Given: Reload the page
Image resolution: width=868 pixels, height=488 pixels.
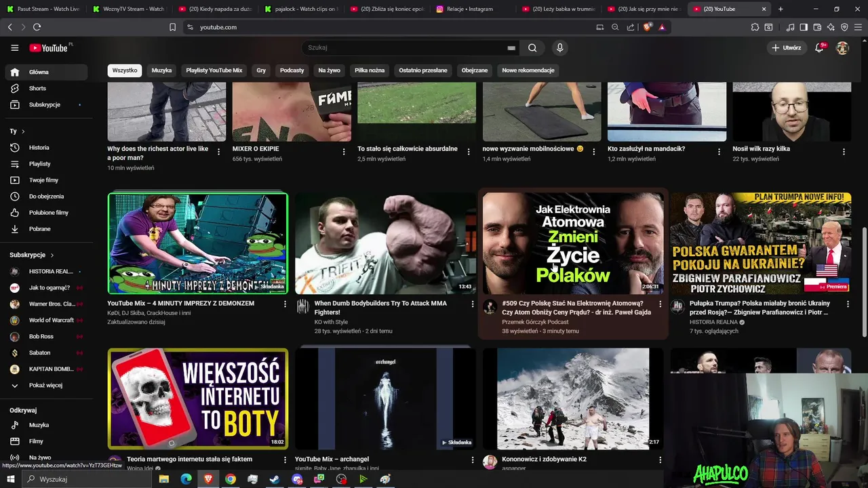Looking at the screenshot, I should coord(37,27).
